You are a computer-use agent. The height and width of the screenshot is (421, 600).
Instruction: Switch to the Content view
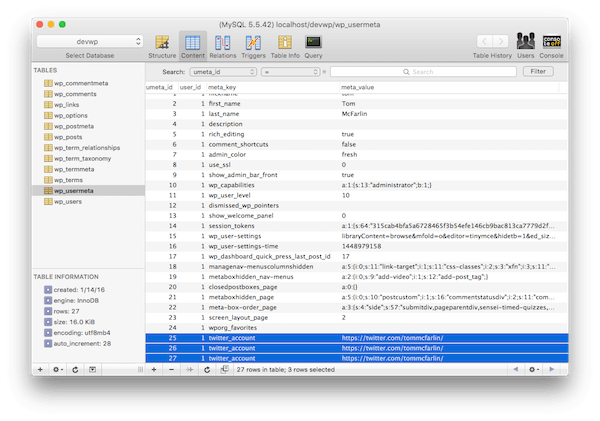192,46
